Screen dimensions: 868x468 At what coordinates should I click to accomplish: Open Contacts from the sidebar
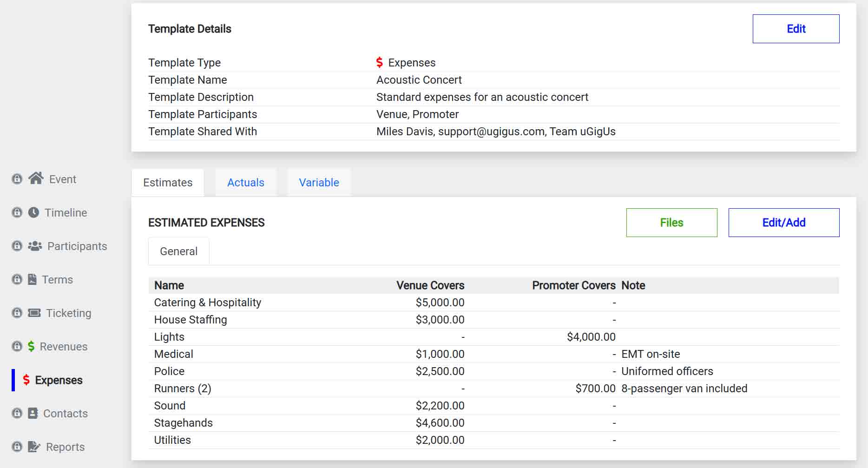66,413
